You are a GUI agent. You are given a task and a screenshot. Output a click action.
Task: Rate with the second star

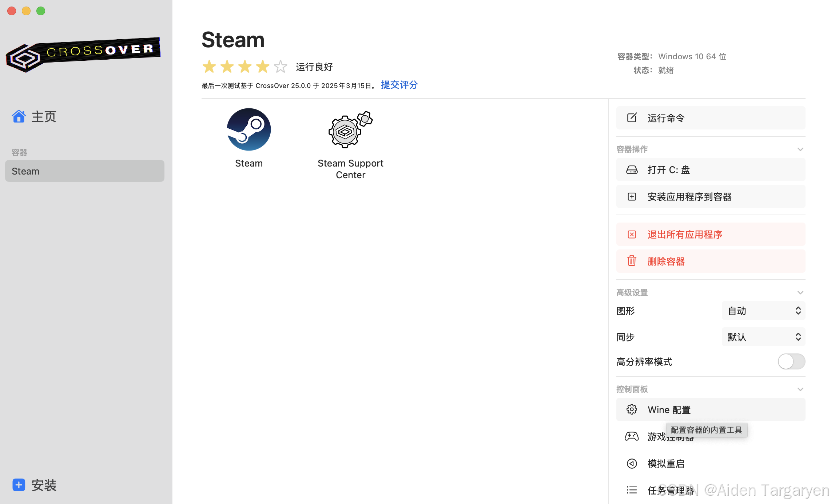(227, 67)
